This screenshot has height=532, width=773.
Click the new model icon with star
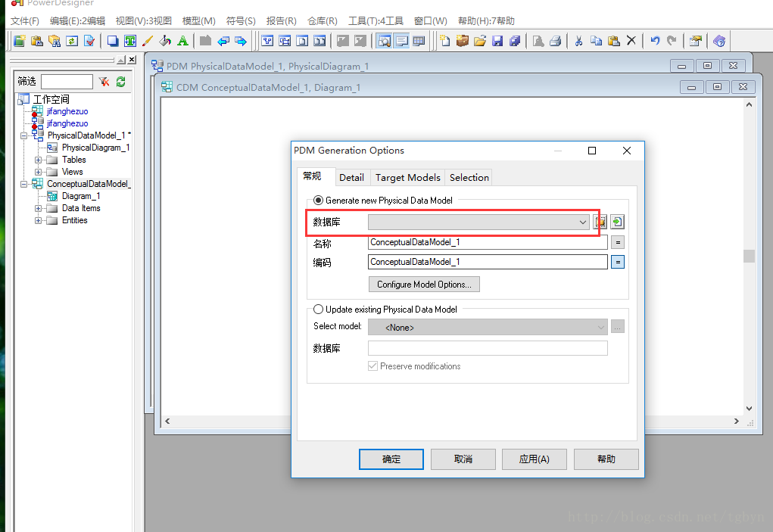(445, 41)
